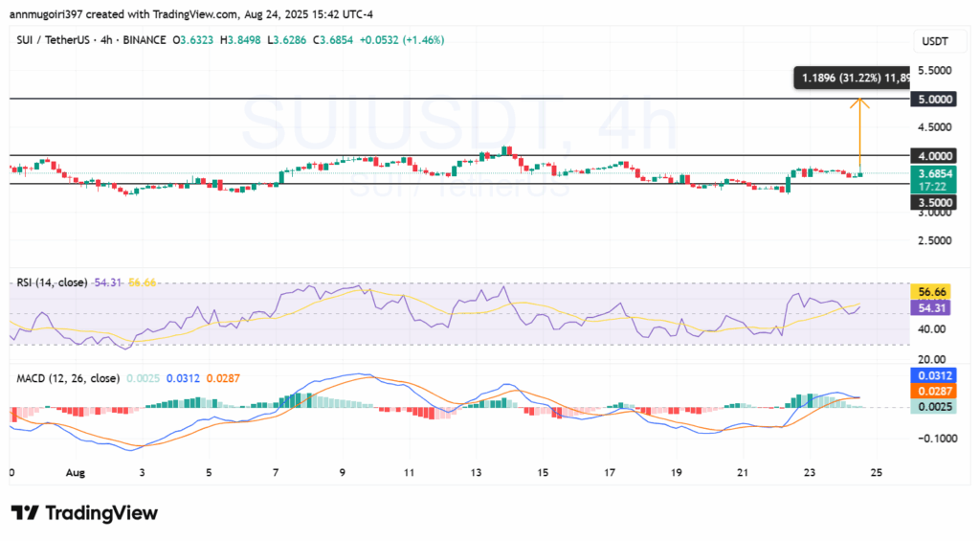Click the 0.0025 histogram value in MACD legend

pos(144,378)
